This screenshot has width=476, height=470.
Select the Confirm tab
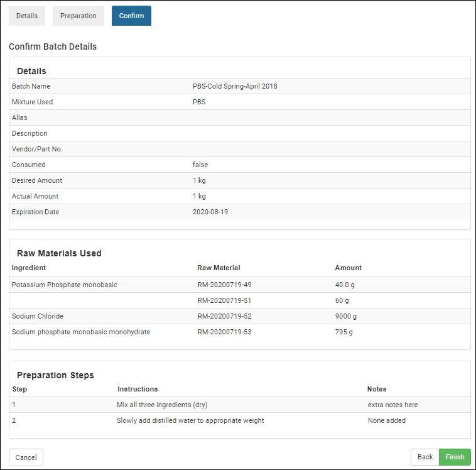pyautogui.click(x=131, y=16)
